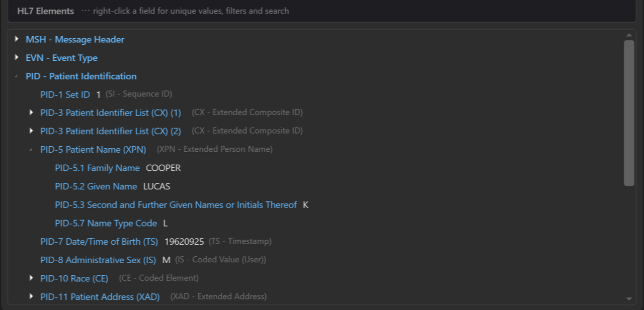644x310 pixels.
Task: Click the middle initial value K
Action: (x=305, y=205)
